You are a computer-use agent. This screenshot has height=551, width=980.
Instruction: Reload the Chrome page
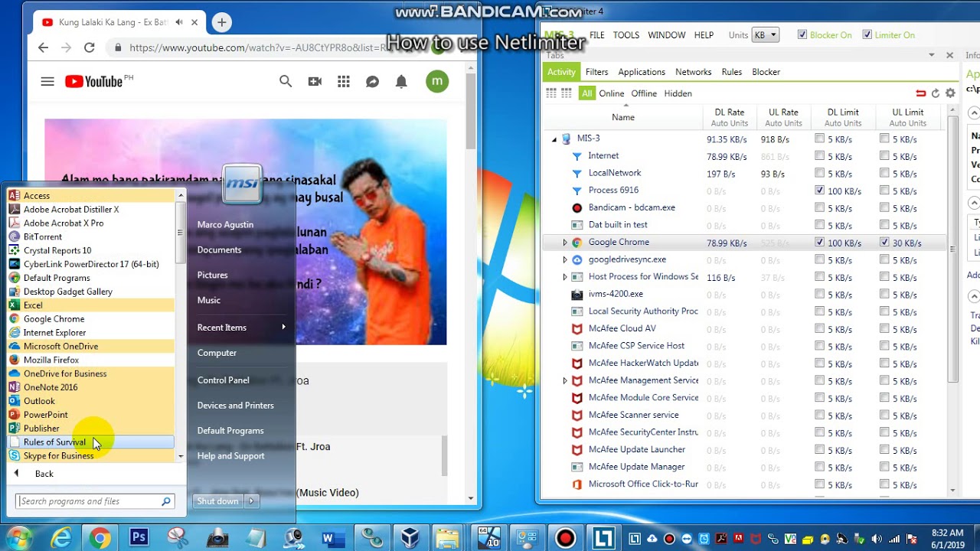click(x=90, y=47)
